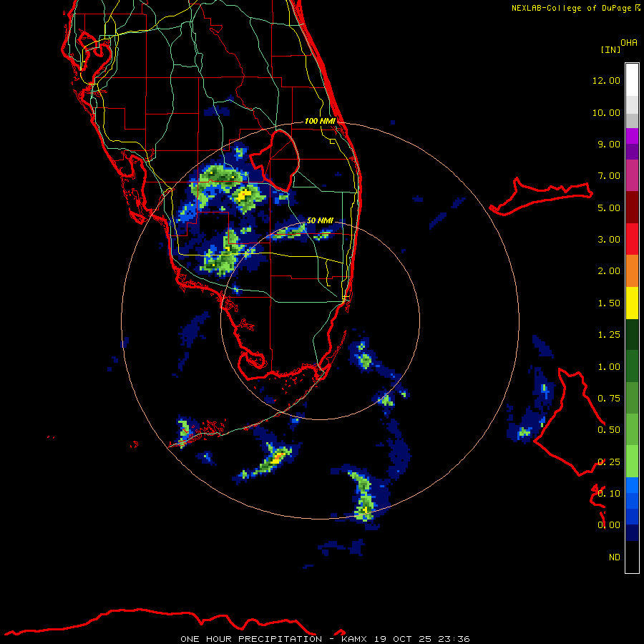Click the Lake Okeechobee outline
The image size is (644, 644).
coord(274,160)
